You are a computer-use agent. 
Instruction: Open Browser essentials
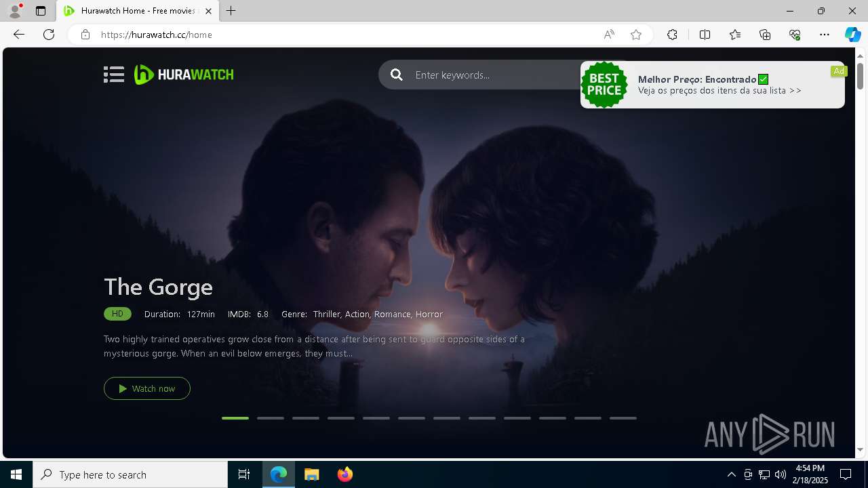[x=795, y=35]
